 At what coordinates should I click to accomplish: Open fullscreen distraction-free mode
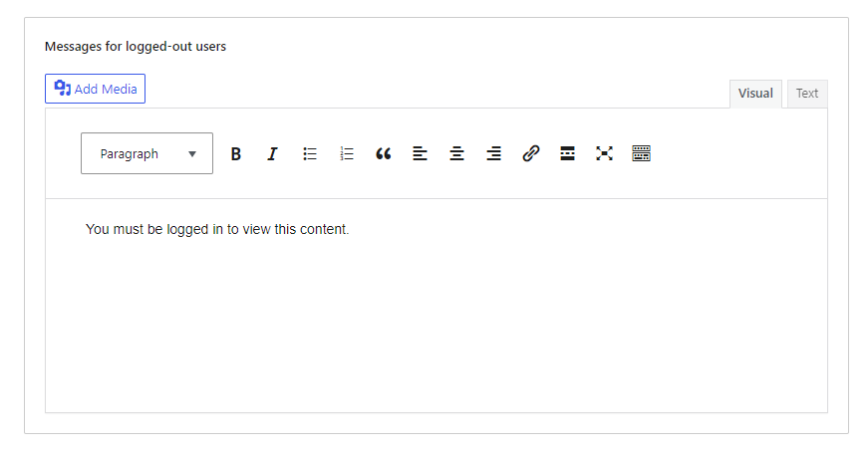pyautogui.click(x=605, y=153)
